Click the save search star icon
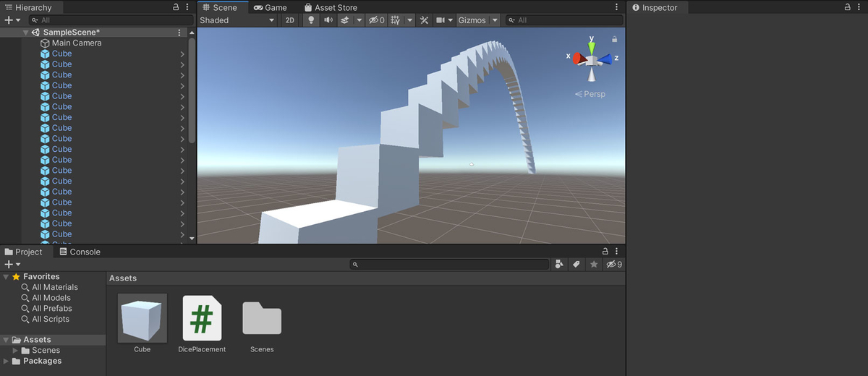 coord(594,265)
